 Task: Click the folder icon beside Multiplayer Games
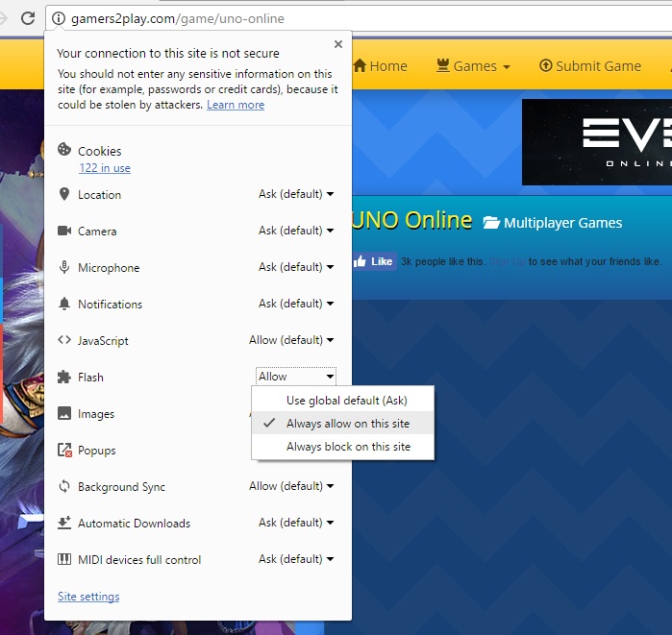491,223
